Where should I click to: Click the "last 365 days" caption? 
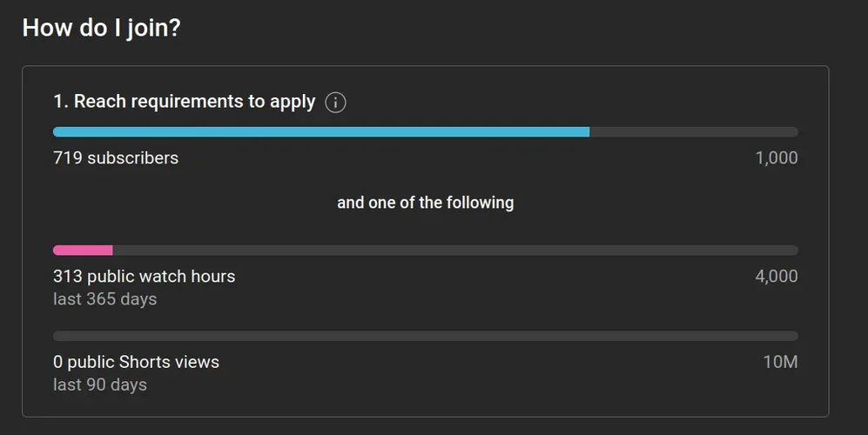(104, 299)
